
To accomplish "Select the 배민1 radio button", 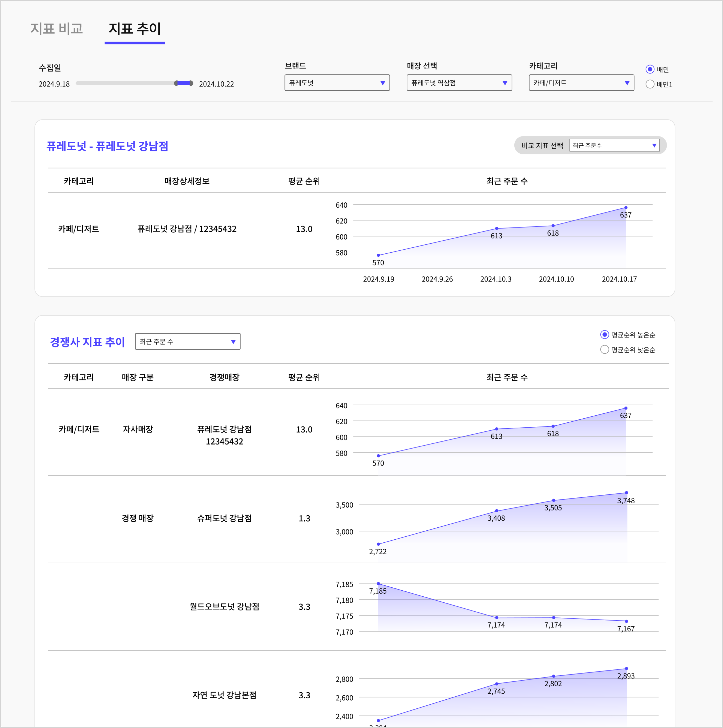I will tap(649, 84).
